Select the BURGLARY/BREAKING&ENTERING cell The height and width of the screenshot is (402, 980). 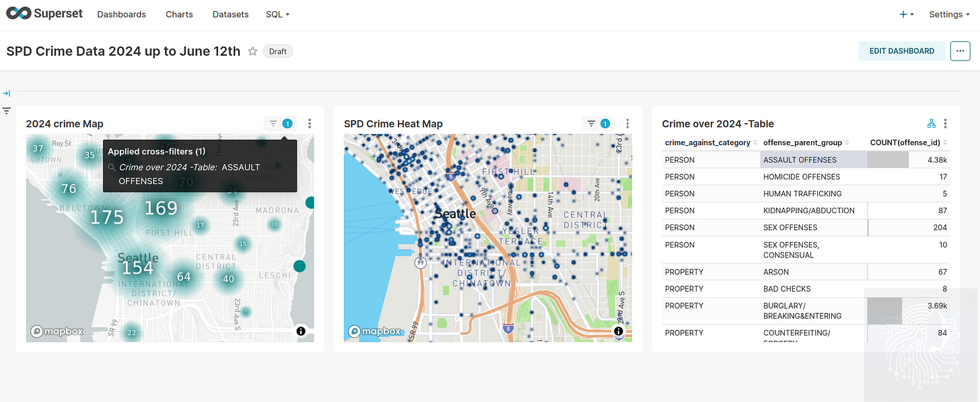[814, 311]
